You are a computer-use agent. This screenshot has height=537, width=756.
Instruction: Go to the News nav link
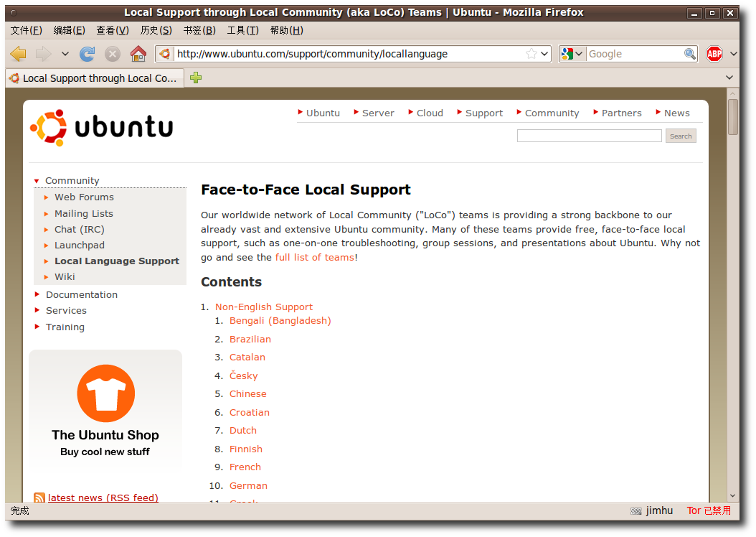(x=676, y=113)
